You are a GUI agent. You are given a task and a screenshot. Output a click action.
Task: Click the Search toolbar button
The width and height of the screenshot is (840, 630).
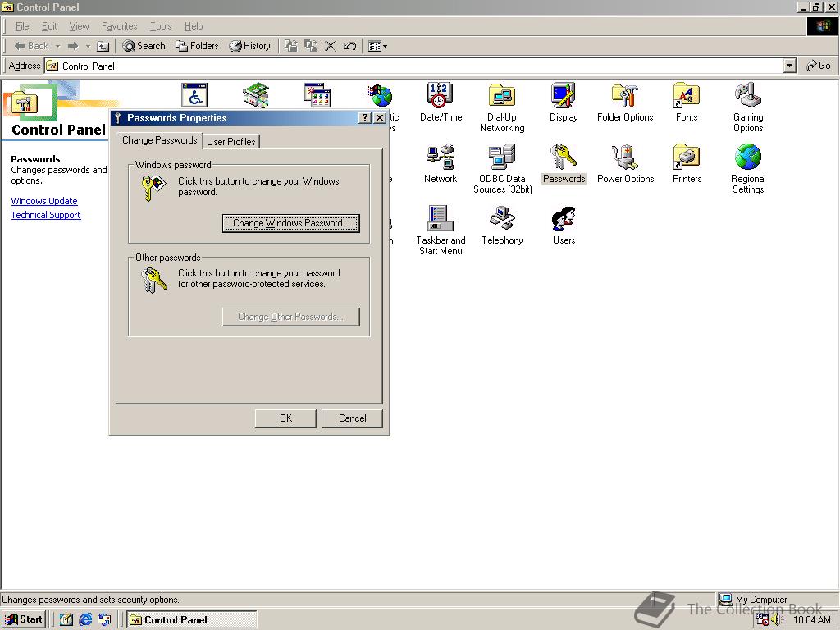pyautogui.click(x=144, y=46)
